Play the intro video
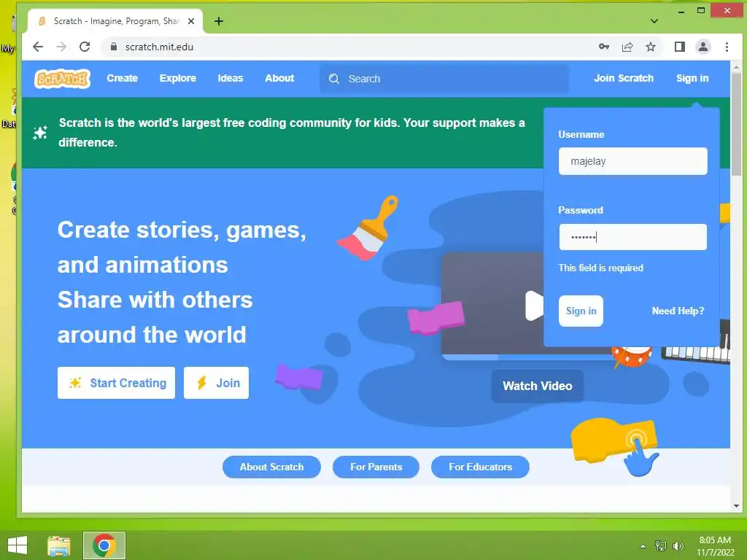 click(x=533, y=306)
